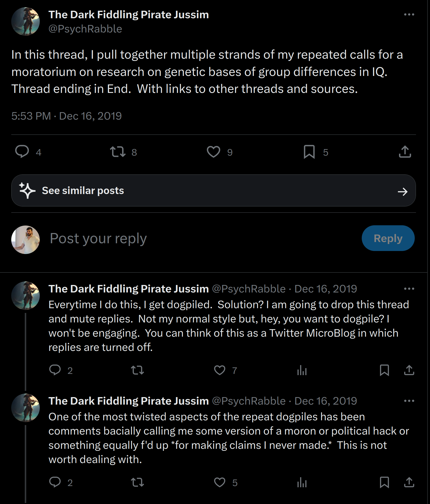Open more options on 'twisted aspects' reply
This screenshot has height=504, width=430.
(409, 401)
